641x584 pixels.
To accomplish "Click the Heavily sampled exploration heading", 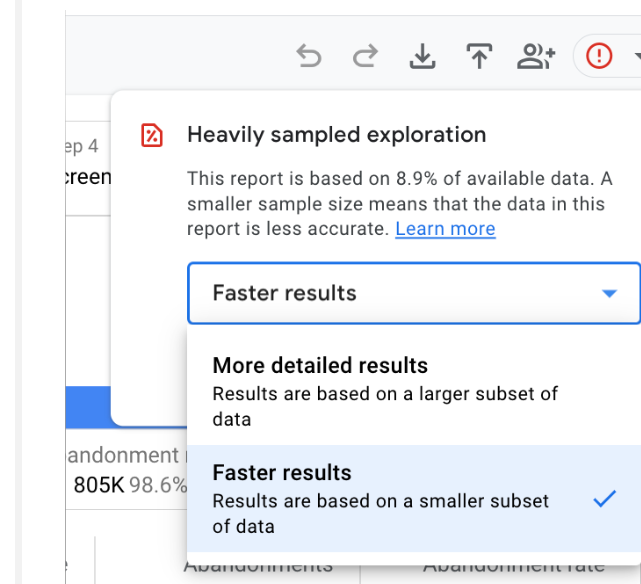I will point(336,135).
